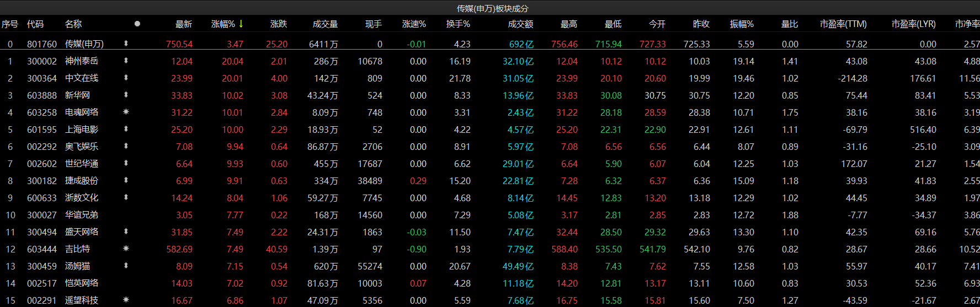Viewport: 980px width, 307px height.
Task: Sort by the 市盈率(LYR) column header
Action: click(914, 24)
